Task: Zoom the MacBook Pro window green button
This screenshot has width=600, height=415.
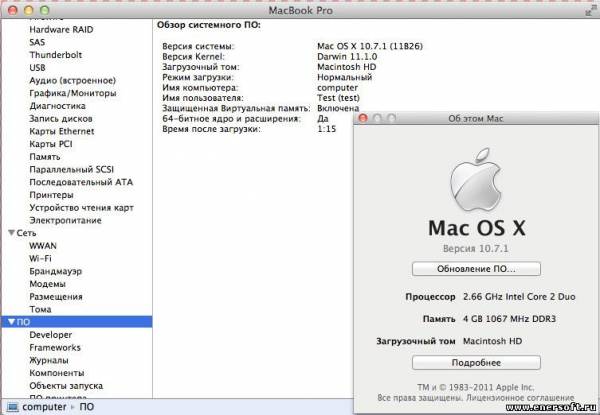Action: coord(45,10)
